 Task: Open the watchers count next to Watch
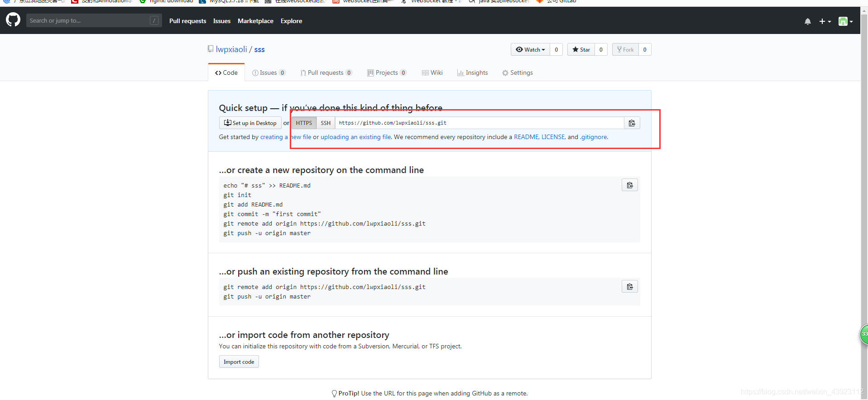pos(556,49)
